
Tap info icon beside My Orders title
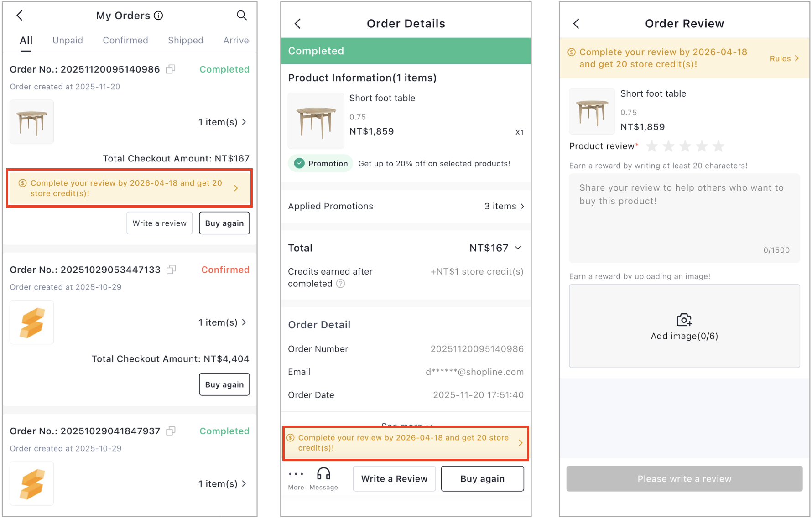pyautogui.click(x=158, y=16)
